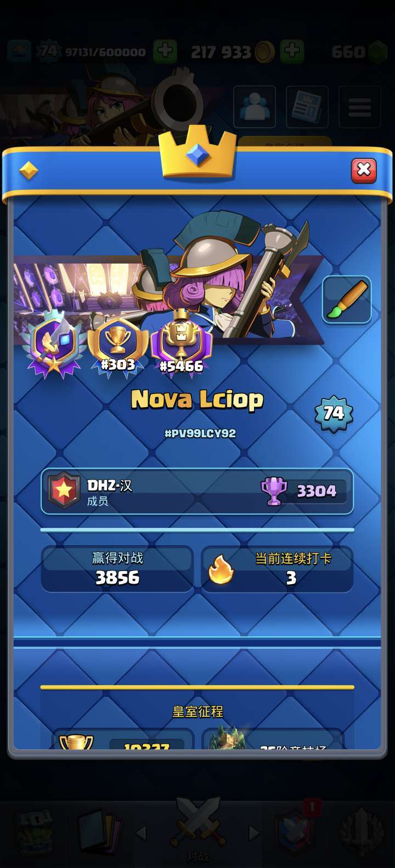395x868 pixels.
Task: Add gold with the green plus button
Action: click(x=292, y=52)
